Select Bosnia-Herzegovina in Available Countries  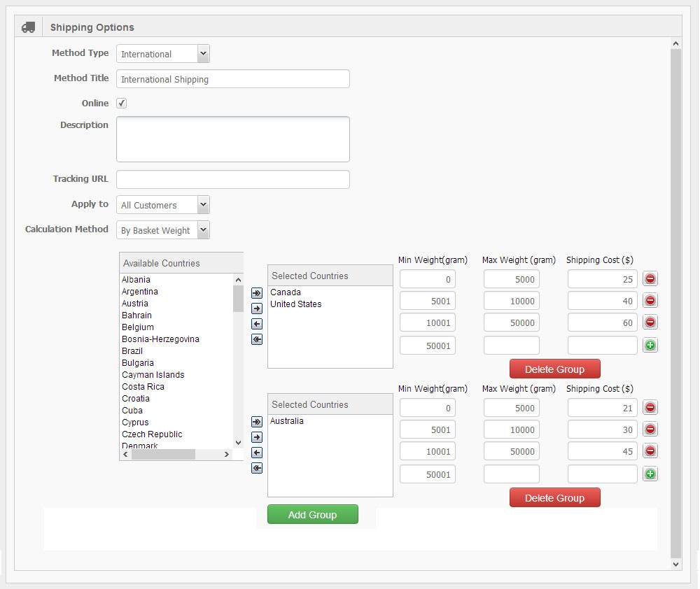[161, 339]
